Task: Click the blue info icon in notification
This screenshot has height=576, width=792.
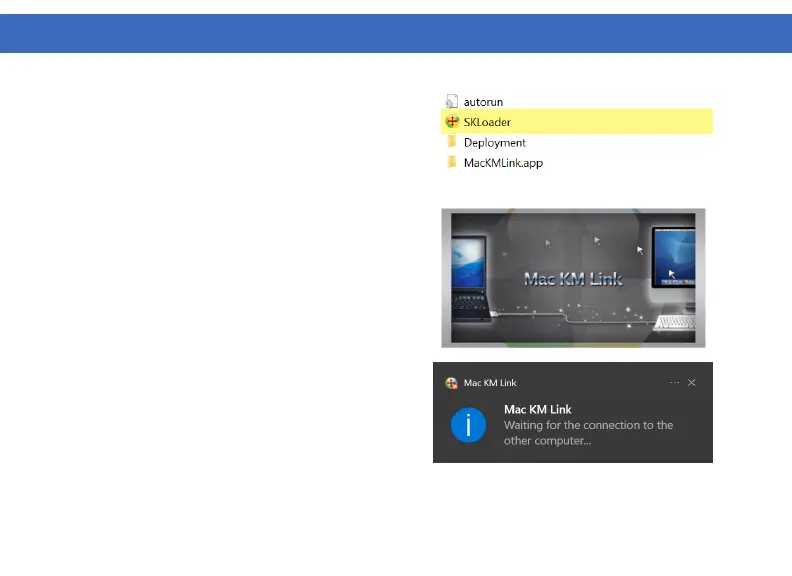Action: [468, 425]
